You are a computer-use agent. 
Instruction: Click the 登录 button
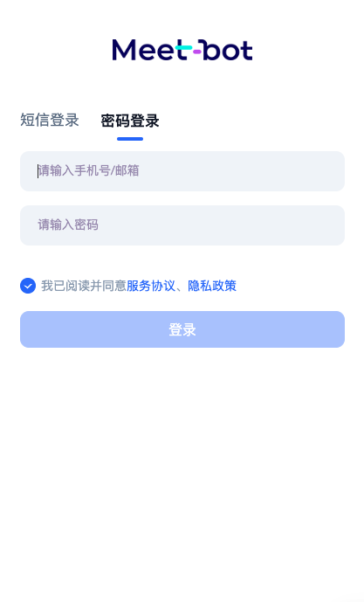[x=182, y=329]
